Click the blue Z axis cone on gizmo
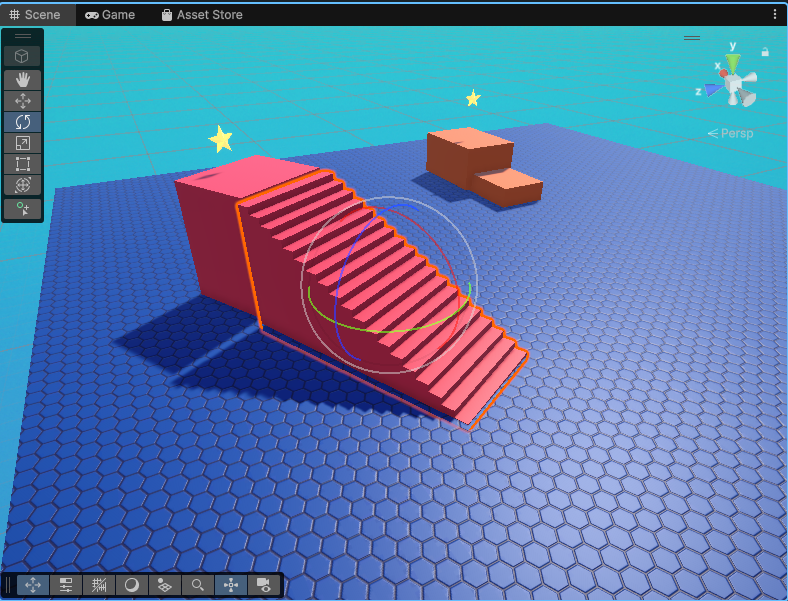Screen dimensions: 788x601 tap(714, 89)
